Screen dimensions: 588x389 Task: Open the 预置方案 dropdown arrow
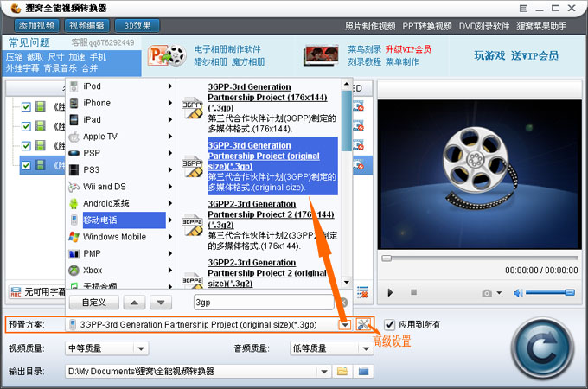coord(345,324)
